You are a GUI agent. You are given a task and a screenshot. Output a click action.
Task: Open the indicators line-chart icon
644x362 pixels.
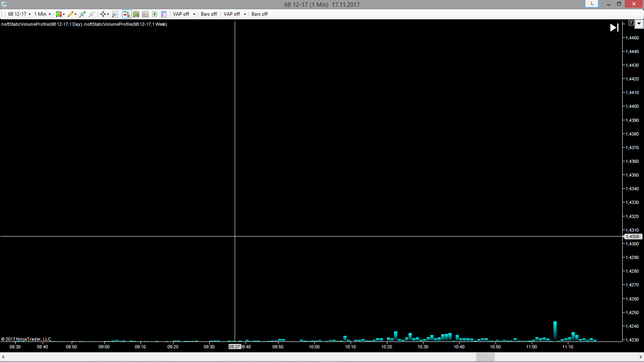(x=145, y=14)
